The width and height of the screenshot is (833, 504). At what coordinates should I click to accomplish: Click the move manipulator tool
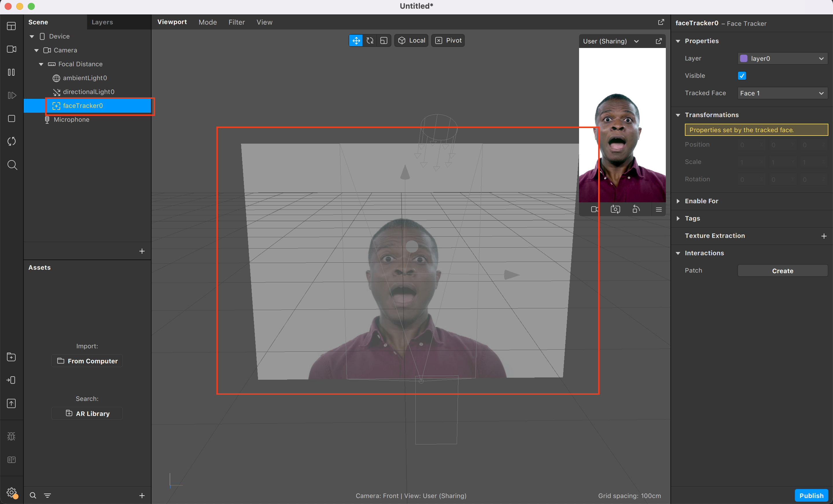point(356,40)
